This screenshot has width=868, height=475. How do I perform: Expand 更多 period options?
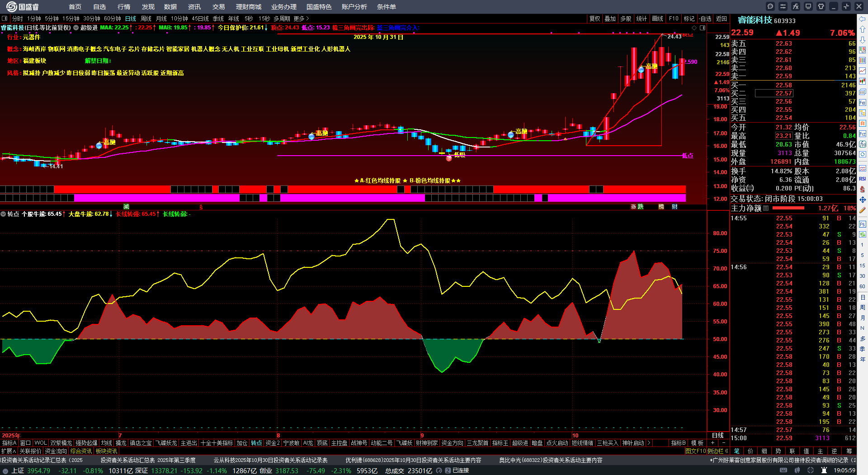tap(301, 19)
